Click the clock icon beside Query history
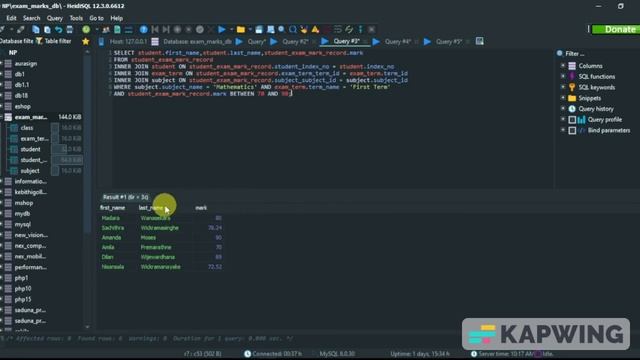 (x=572, y=109)
